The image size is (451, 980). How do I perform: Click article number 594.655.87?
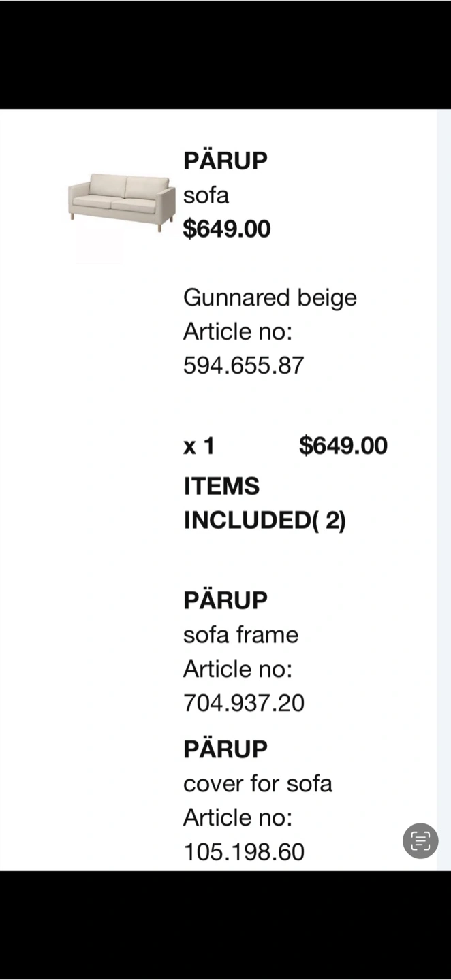[x=243, y=365]
